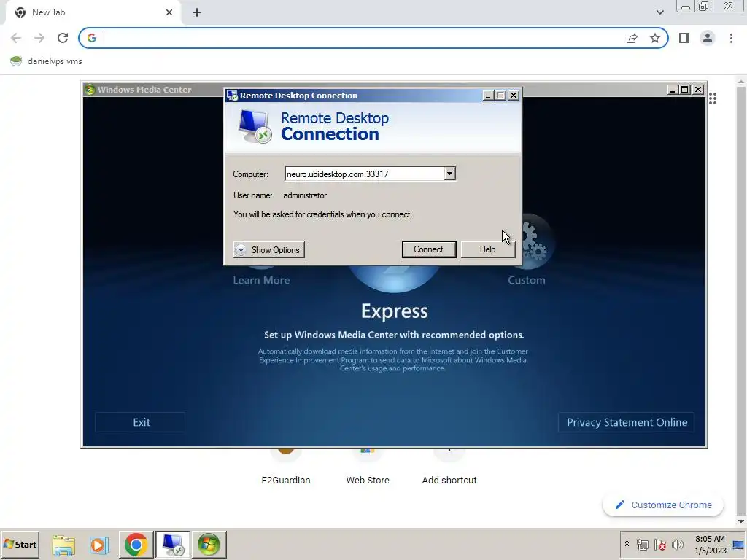This screenshot has height=560, width=747.
Task: Click Google icon in address bar
Action: (x=92, y=38)
